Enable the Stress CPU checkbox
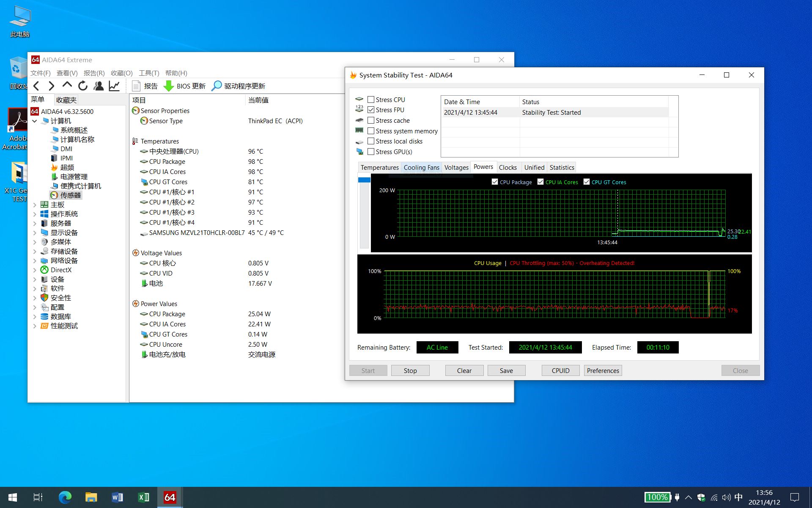812x508 pixels. point(371,99)
